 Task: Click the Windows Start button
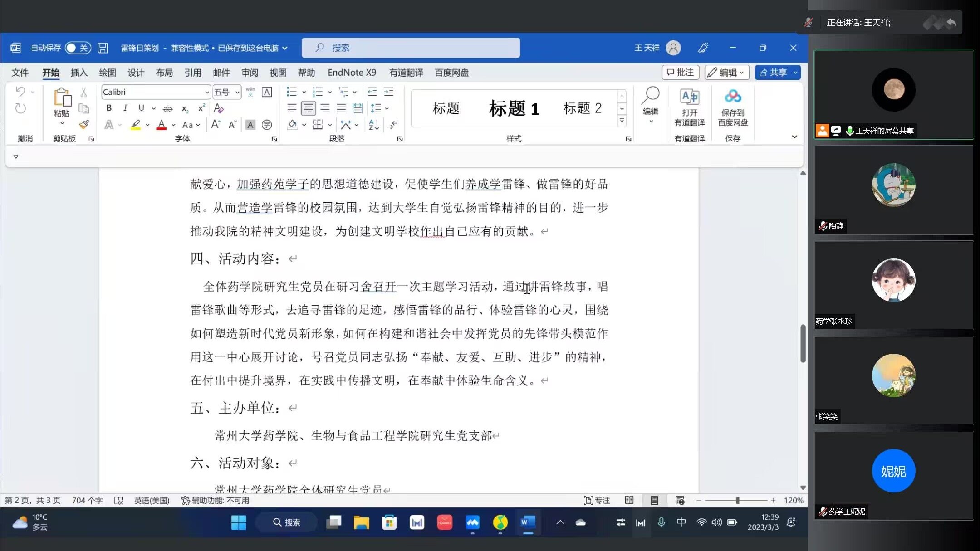(x=239, y=522)
